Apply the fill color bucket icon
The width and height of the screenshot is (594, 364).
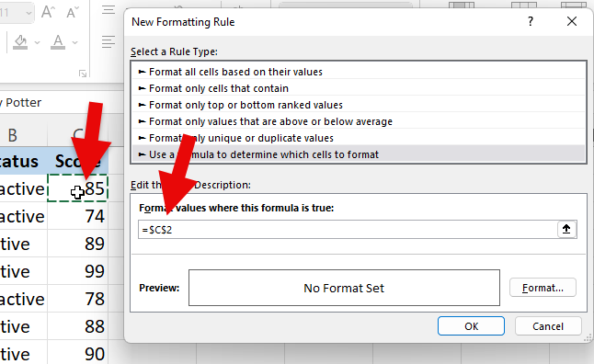[20, 42]
